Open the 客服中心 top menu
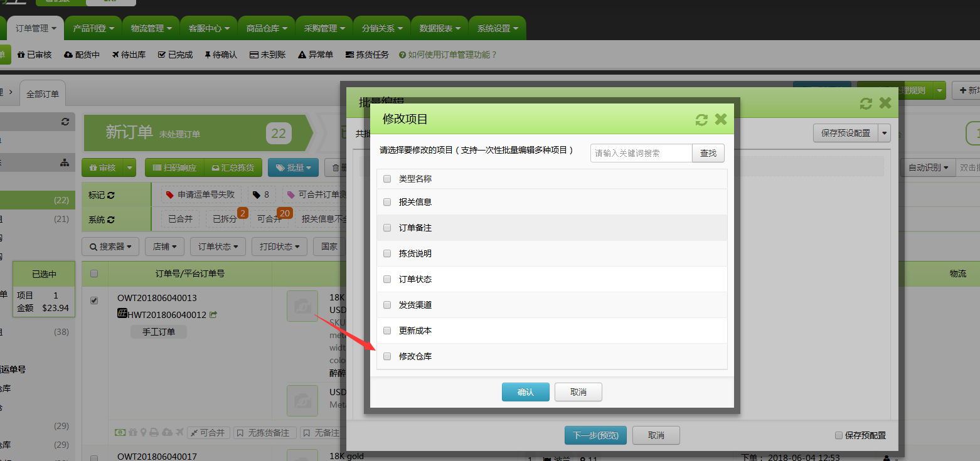This screenshot has width=980, height=461. point(209,28)
